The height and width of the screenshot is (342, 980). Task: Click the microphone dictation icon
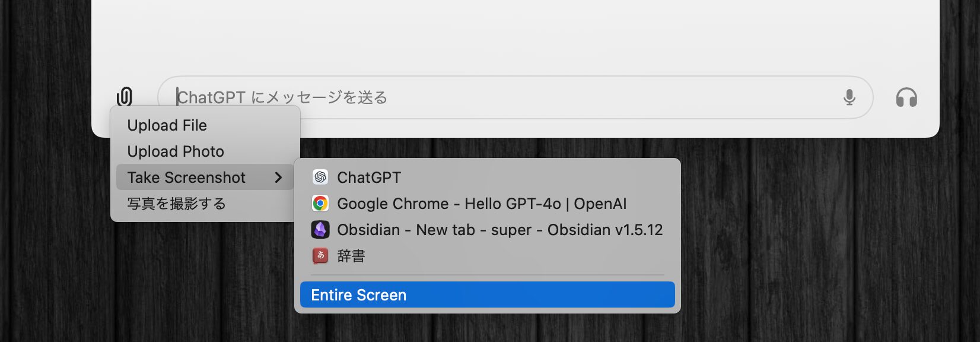tap(849, 97)
